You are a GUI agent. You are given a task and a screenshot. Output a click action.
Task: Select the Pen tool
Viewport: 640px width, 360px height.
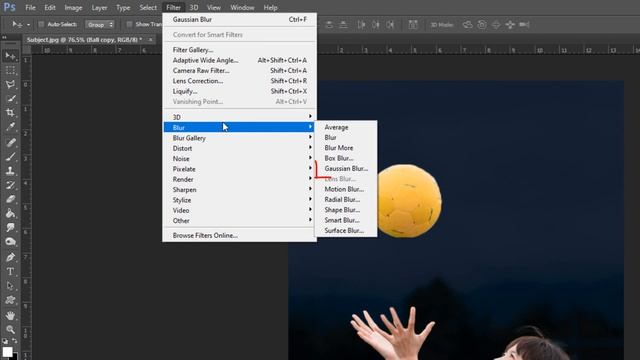pos(10,257)
